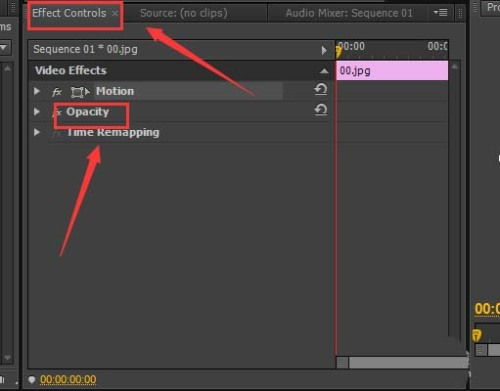The height and width of the screenshot is (391, 500).
Task: Click the 00:00 time ruler label
Action: pyautogui.click(x=352, y=46)
